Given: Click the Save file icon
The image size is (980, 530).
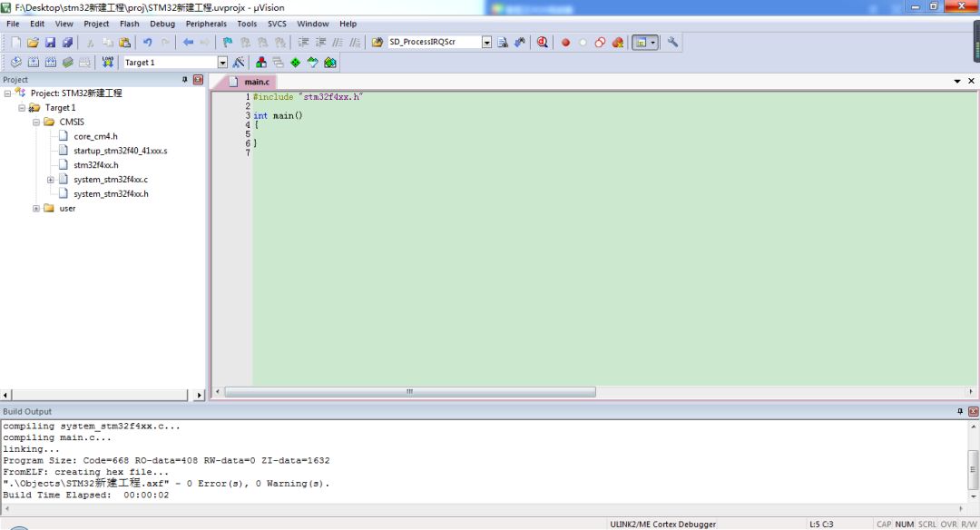Looking at the screenshot, I should [51, 43].
